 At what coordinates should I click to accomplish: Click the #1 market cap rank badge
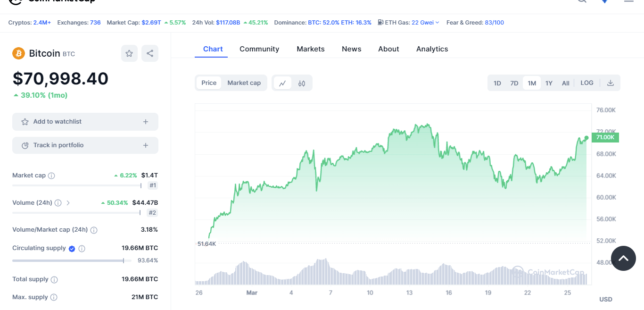tap(153, 185)
